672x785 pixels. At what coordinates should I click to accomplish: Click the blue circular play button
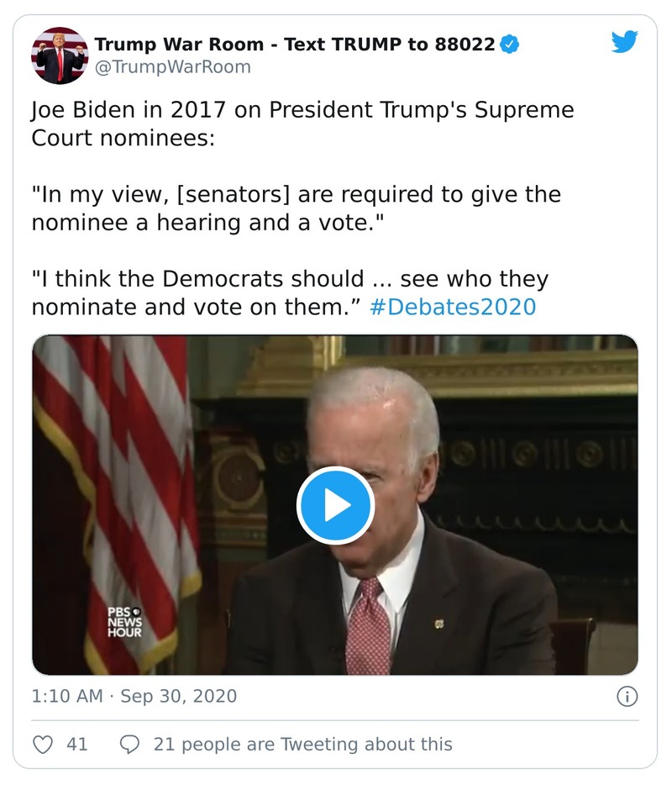tap(336, 504)
